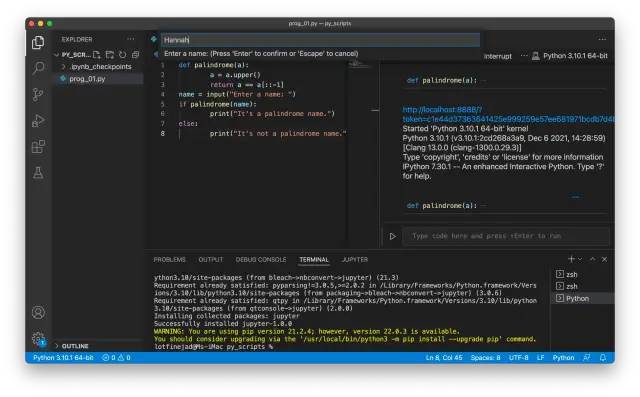Open the Extensions view

point(38,147)
